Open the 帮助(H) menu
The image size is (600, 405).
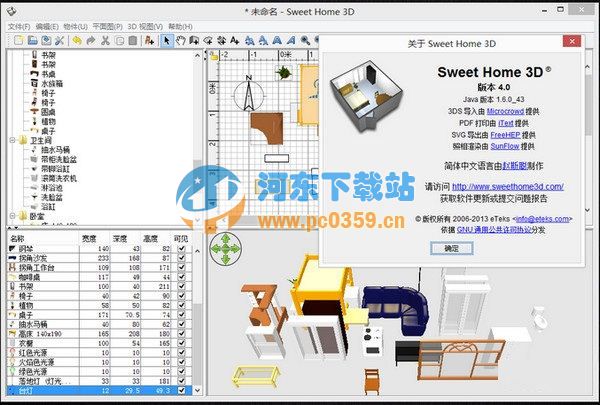coord(180,26)
